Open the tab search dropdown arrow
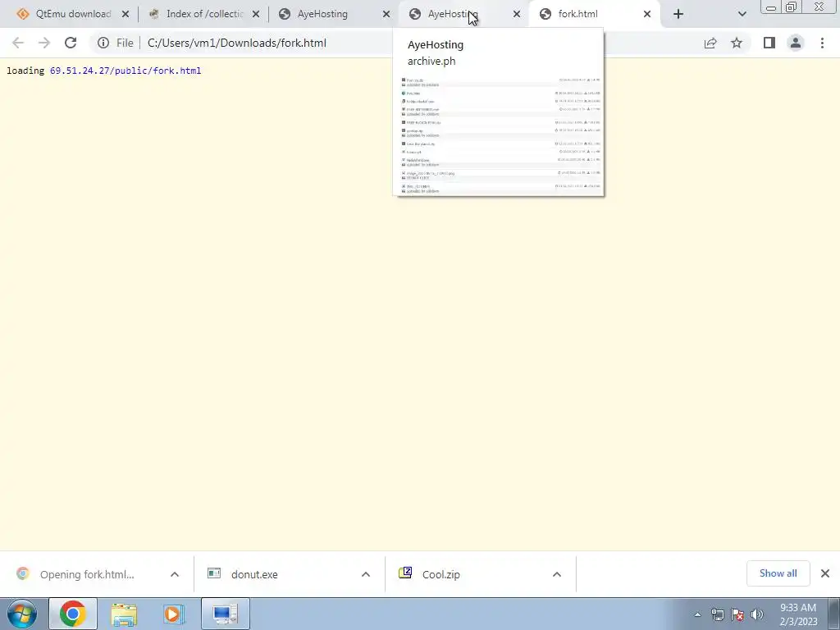Viewport: 840px width, 630px height. click(742, 15)
